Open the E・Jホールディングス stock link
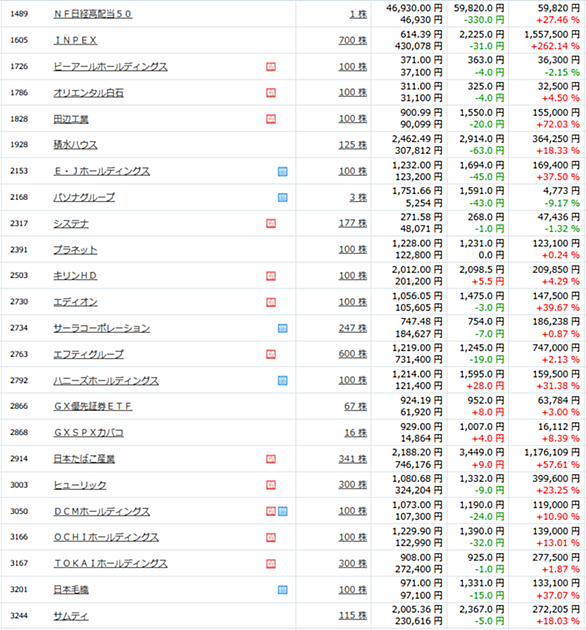The height and width of the screenshot is (630, 586). click(x=102, y=171)
